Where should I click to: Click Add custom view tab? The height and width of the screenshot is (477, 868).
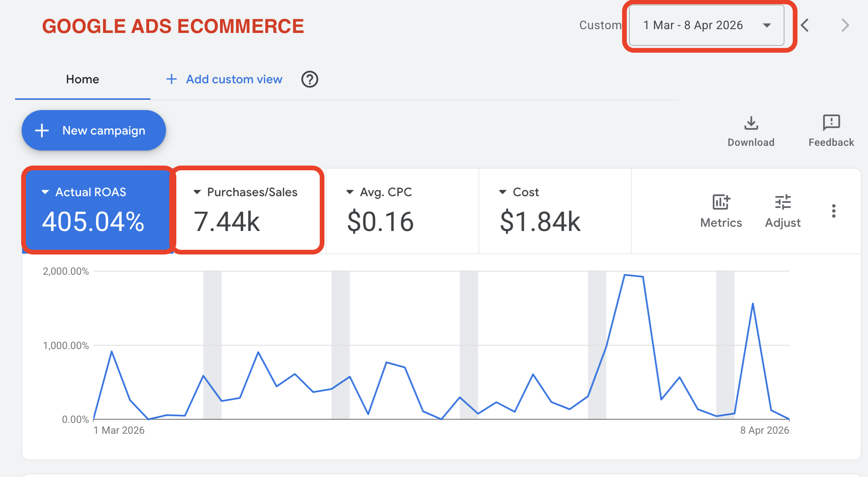[x=224, y=79]
